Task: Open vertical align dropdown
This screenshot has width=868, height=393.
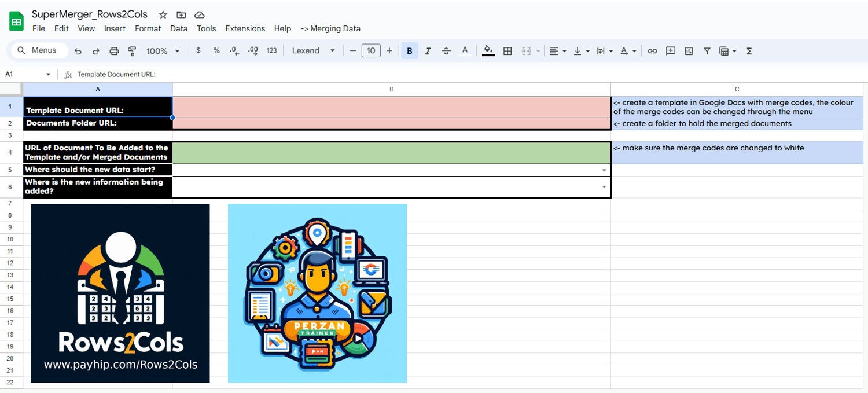Action: [x=581, y=51]
